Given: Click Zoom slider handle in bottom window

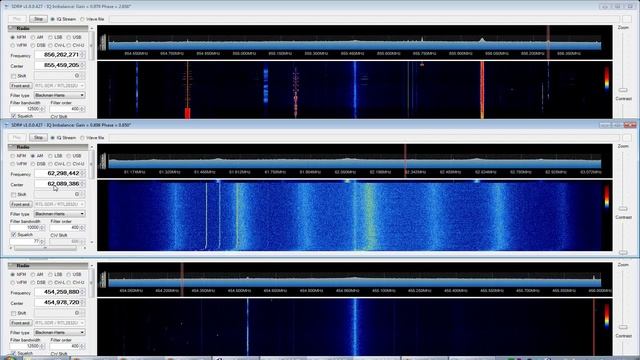Looking at the screenshot, I should (x=623, y=327).
